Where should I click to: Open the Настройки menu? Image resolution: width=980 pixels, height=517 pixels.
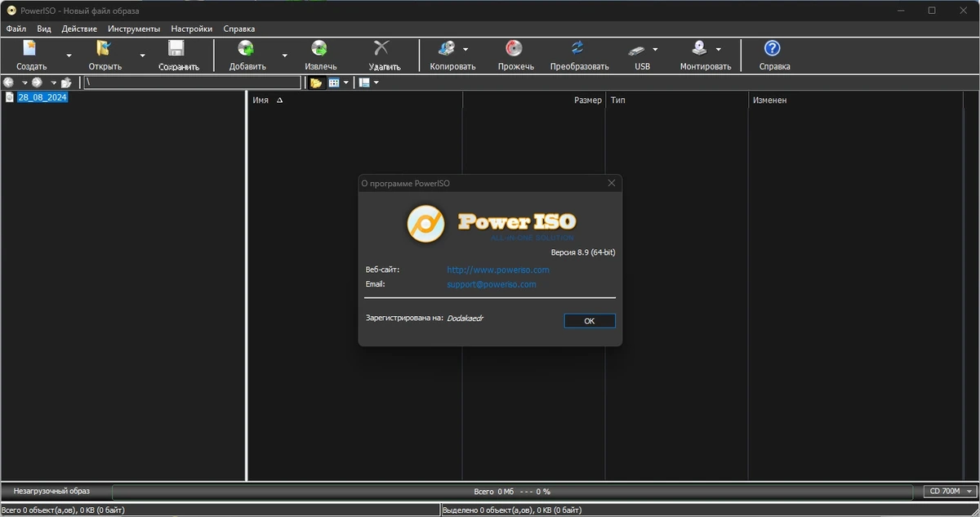(192, 29)
